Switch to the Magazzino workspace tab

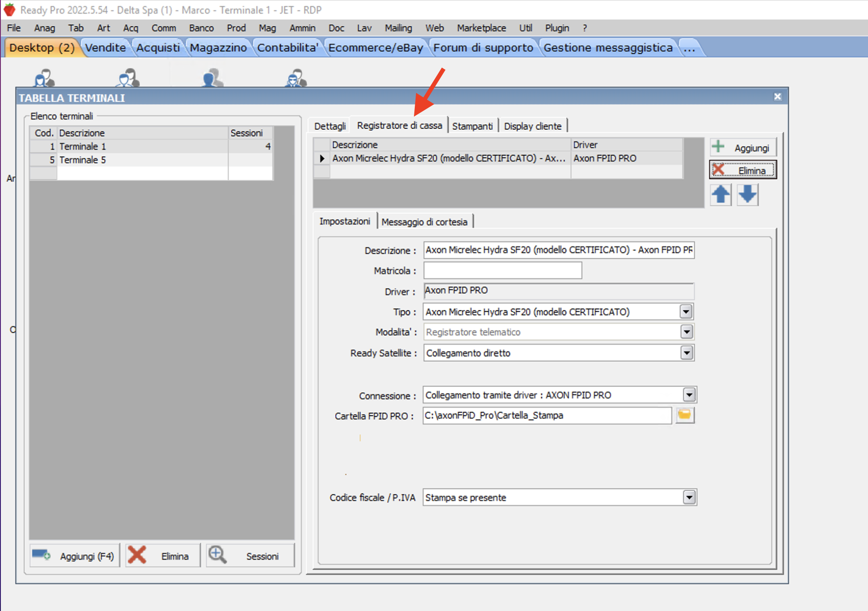pyautogui.click(x=218, y=47)
